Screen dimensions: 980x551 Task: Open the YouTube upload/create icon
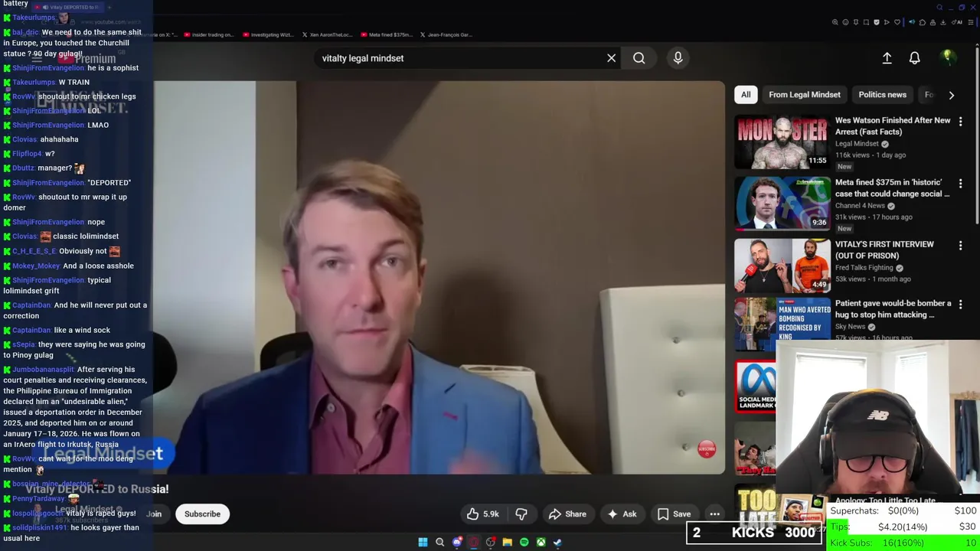[887, 58]
